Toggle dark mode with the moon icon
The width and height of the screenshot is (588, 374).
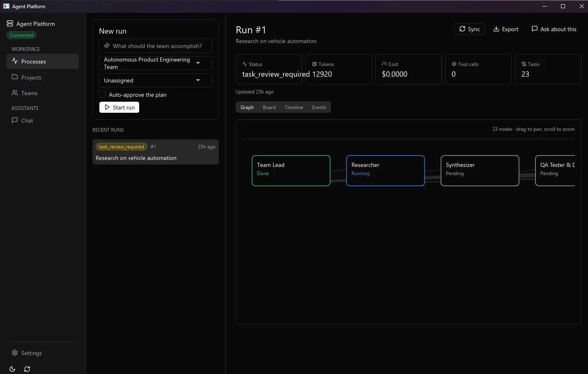point(12,369)
